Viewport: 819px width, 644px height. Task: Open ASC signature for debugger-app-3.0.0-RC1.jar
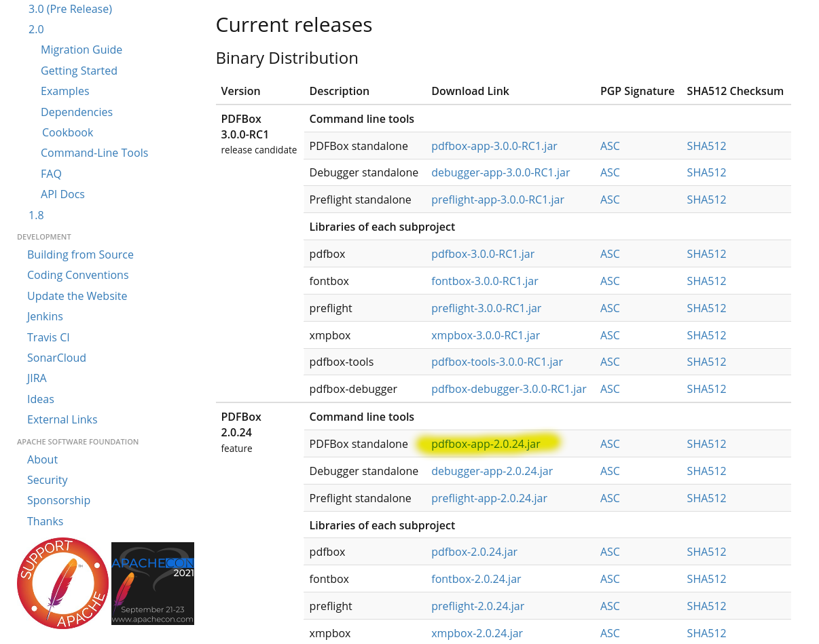[x=610, y=172]
